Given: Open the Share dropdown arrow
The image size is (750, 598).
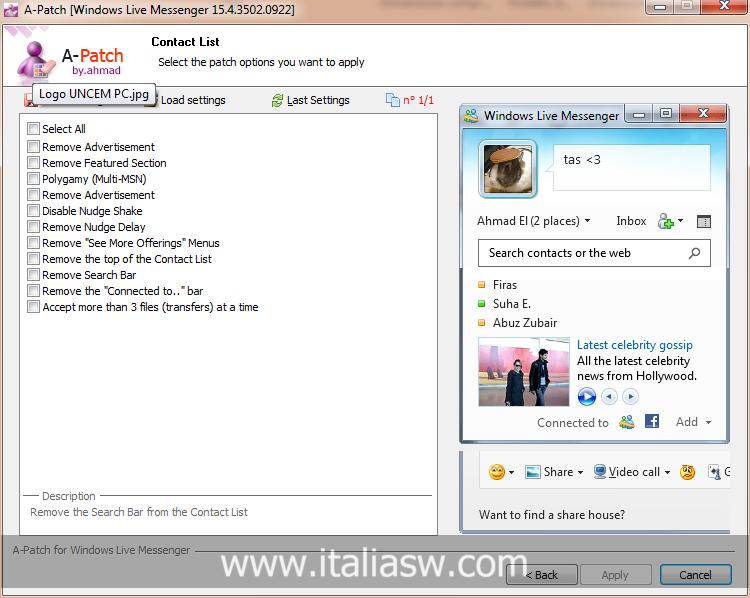Looking at the screenshot, I should (x=580, y=473).
